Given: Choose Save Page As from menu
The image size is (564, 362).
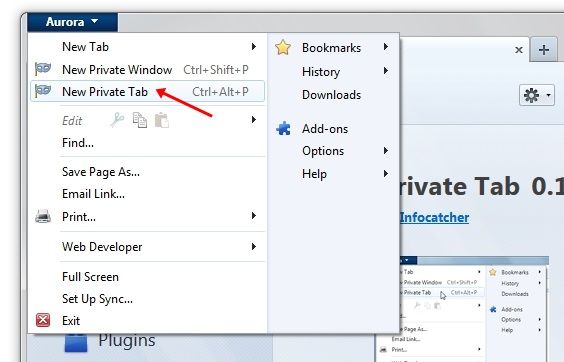Looking at the screenshot, I should click(101, 172).
